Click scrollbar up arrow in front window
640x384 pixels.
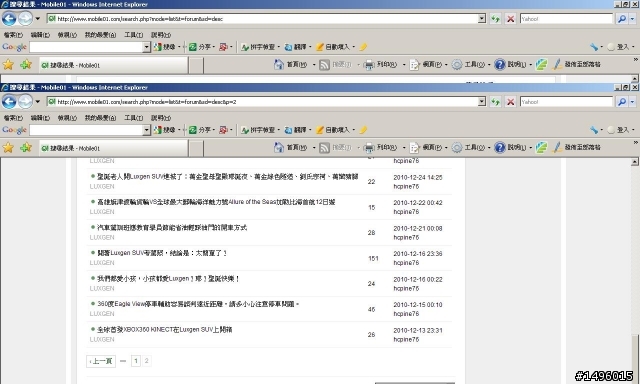click(635, 162)
